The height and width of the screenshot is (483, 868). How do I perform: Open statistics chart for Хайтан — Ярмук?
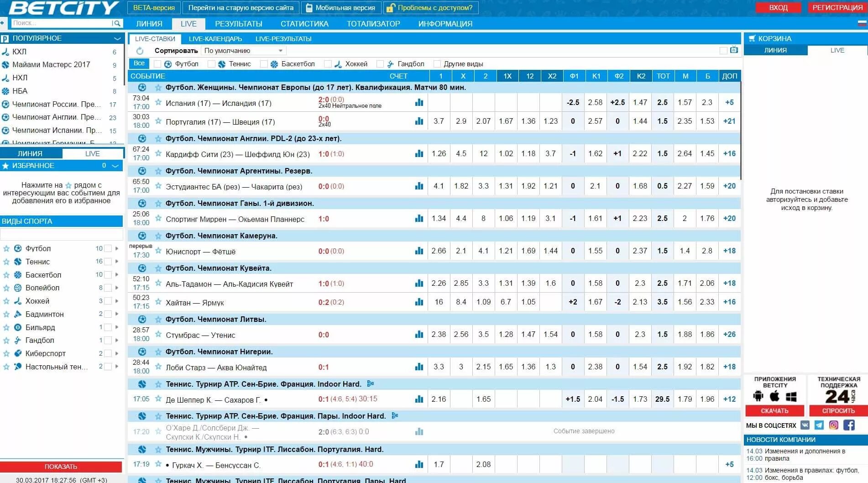419,302
